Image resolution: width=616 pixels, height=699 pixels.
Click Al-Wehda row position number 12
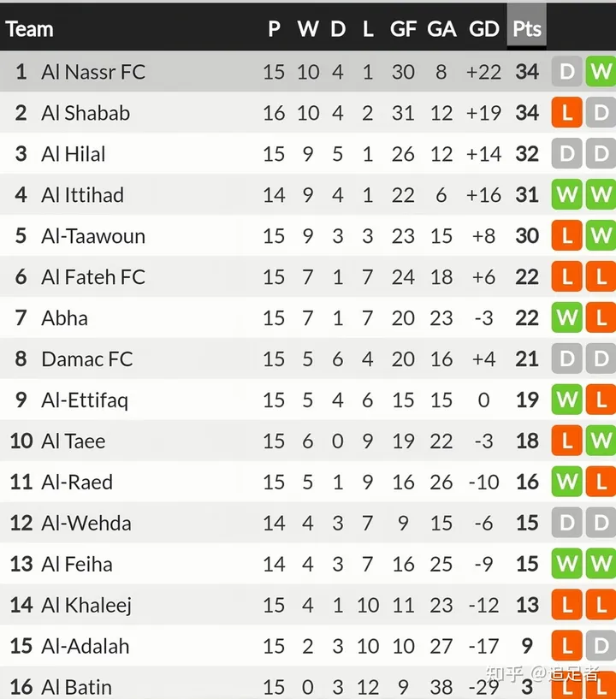21,524
